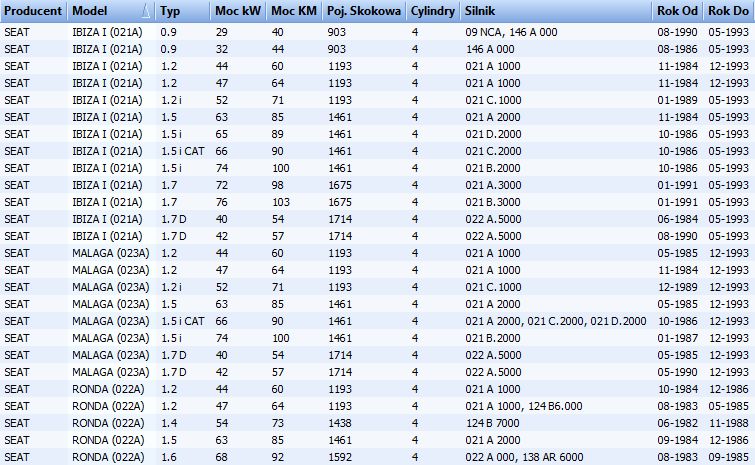Click the Cylindry column header

433,11
